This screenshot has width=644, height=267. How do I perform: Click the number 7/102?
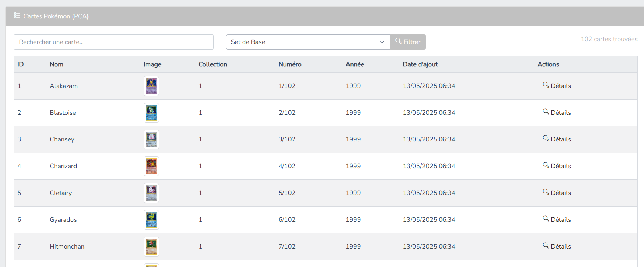[287, 247]
